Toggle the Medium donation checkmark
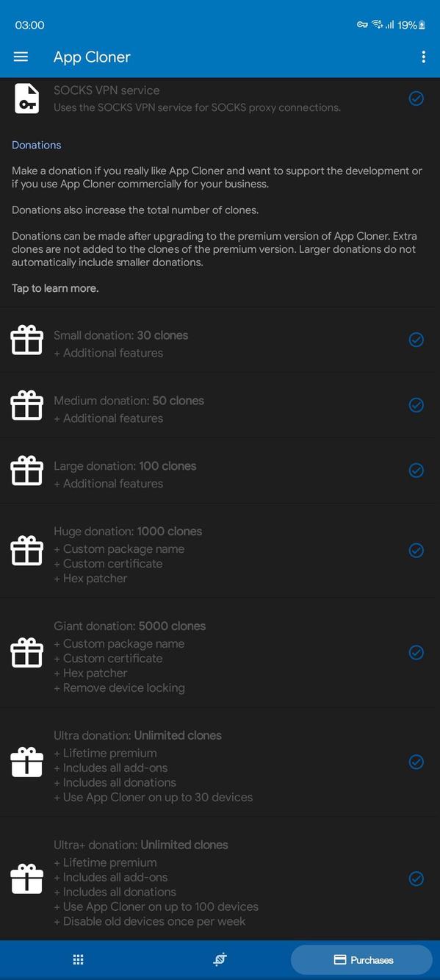Screen dimensions: 440x980 [416, 404]
